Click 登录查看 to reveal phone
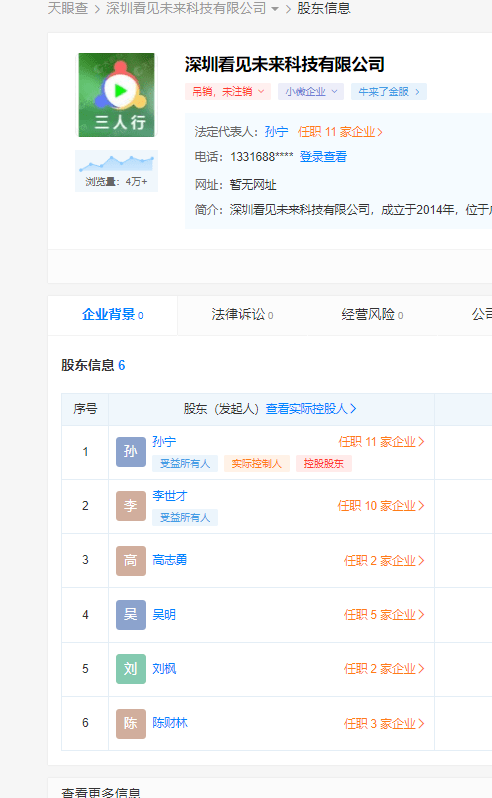492x798 pixels. tap(323, 157)
